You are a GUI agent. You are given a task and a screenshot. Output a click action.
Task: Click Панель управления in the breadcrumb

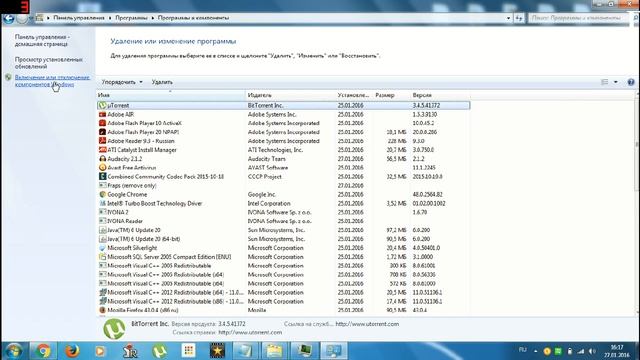tap(79, 18)
